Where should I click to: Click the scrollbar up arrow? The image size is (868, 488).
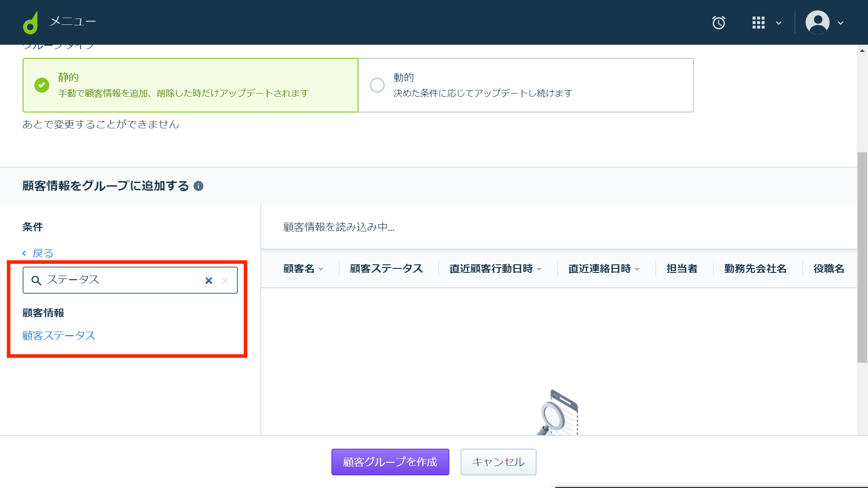point(862,51)
